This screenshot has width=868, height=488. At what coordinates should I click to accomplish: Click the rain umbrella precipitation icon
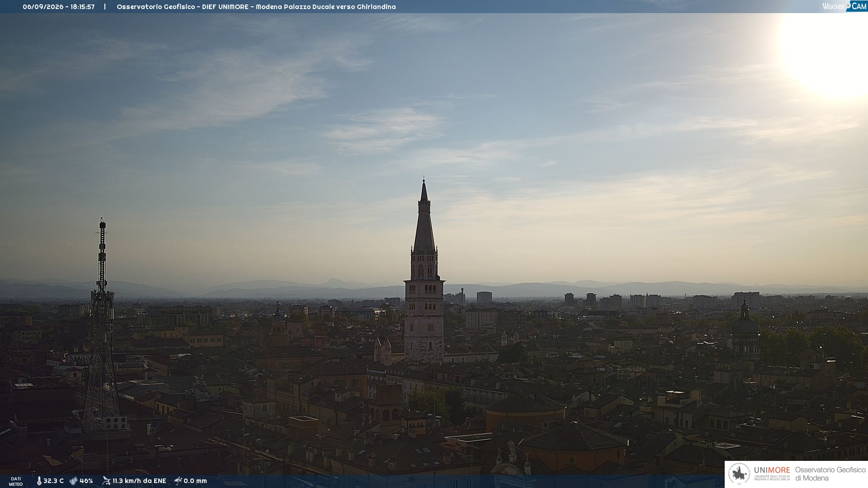click(178, 481)
